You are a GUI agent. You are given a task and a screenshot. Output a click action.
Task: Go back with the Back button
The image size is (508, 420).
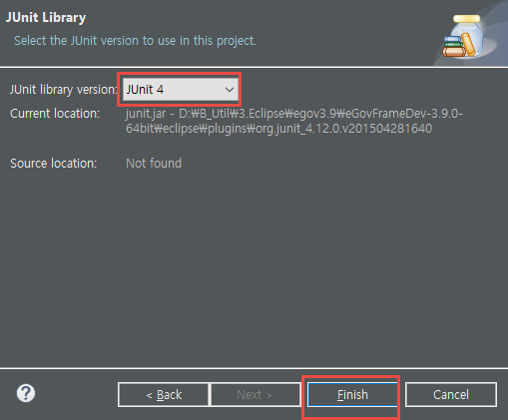coord(164,395)
